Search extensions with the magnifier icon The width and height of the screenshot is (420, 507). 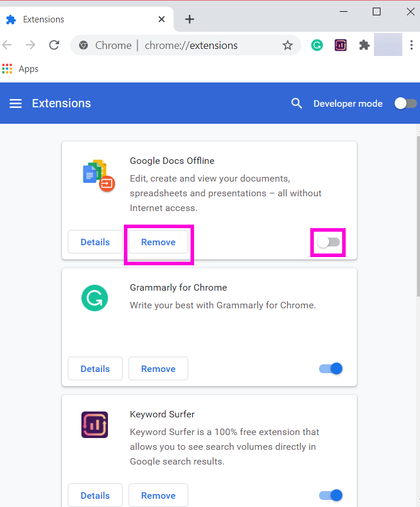pyautogui.click(x=296, y=104)
